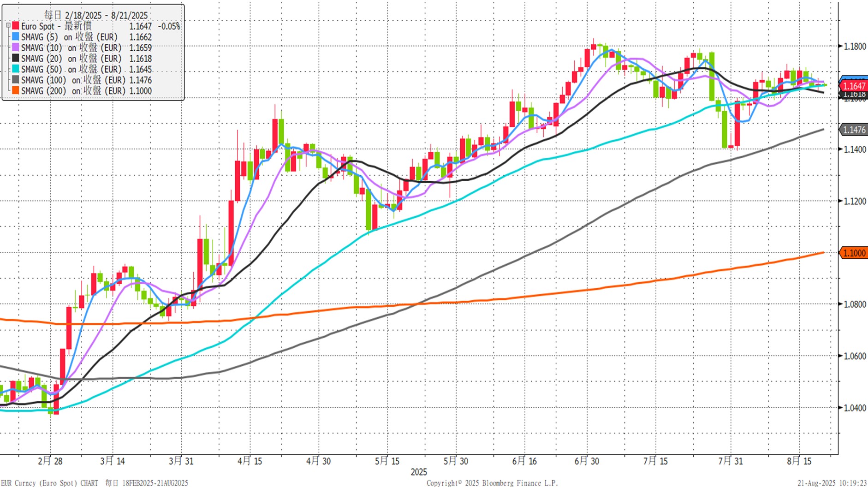Click the 1.1659 SMAVG (10) value

(140, 48)
